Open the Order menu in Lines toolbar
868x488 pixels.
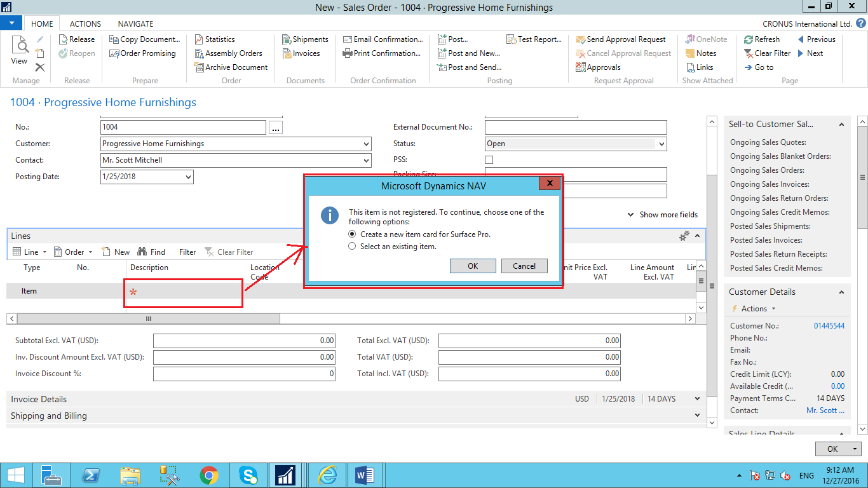coord(73,252)
